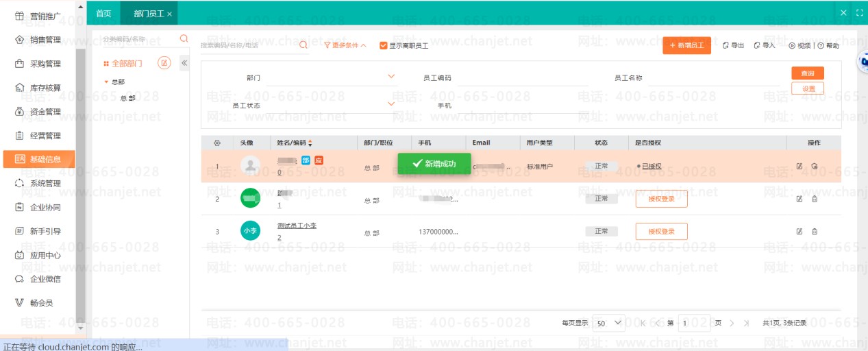Close the 部门员工 tab
868x351 pixels.
(170, 14)
